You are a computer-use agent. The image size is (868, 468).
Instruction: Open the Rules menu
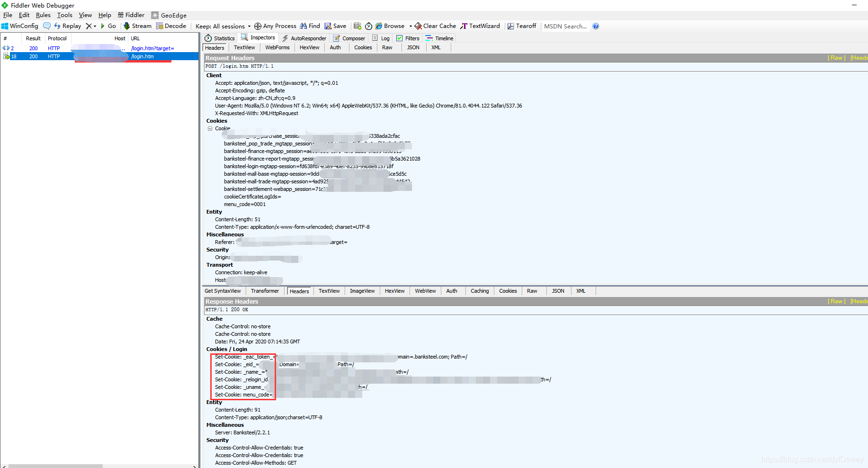point(43,15)
